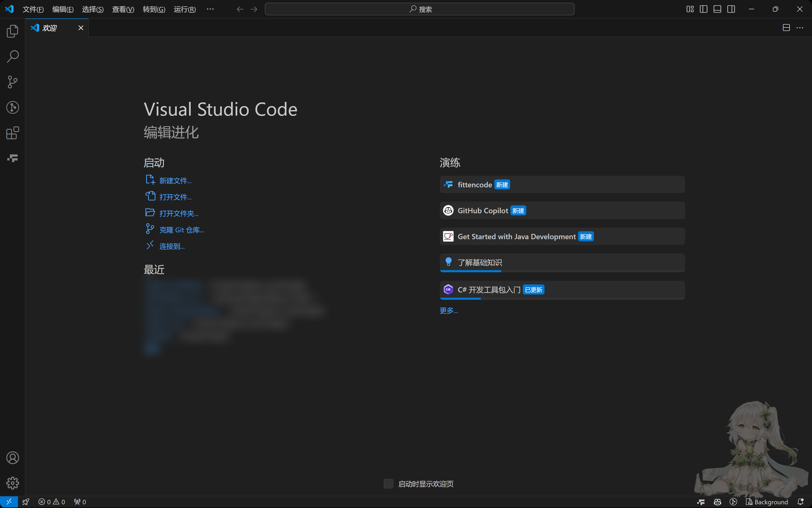812x508 pixels.
Task: Click the remote window indicator in status bar
Action: [9, 502]
